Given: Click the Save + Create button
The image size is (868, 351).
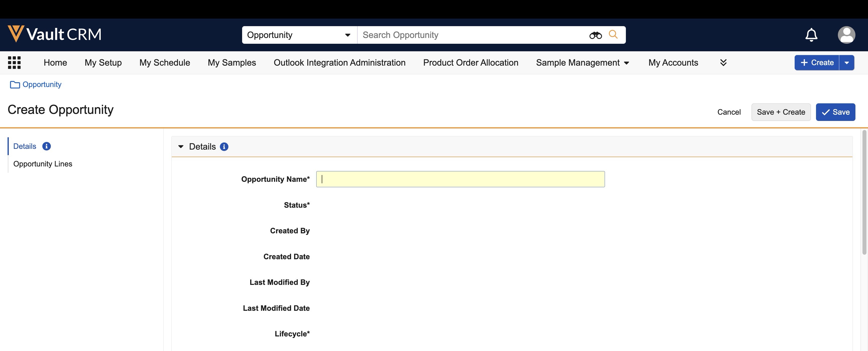Looking at the screenshot, I should click(x=781, y=112).
